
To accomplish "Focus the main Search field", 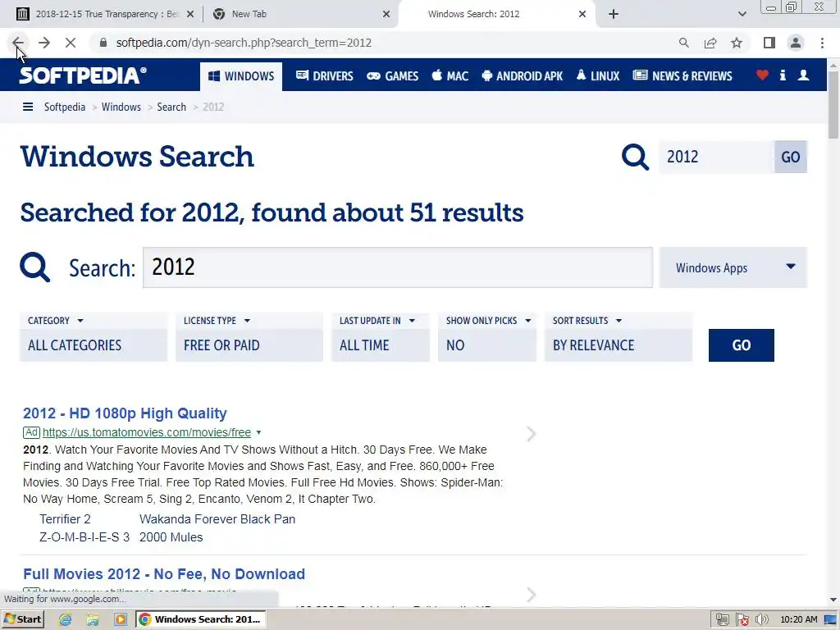I will point(398,267).
